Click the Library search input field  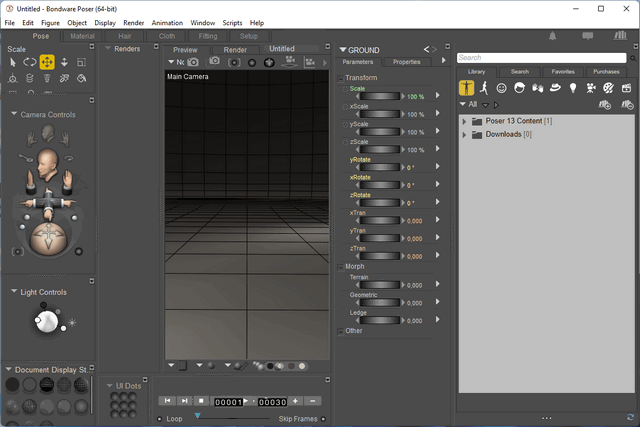538,58
